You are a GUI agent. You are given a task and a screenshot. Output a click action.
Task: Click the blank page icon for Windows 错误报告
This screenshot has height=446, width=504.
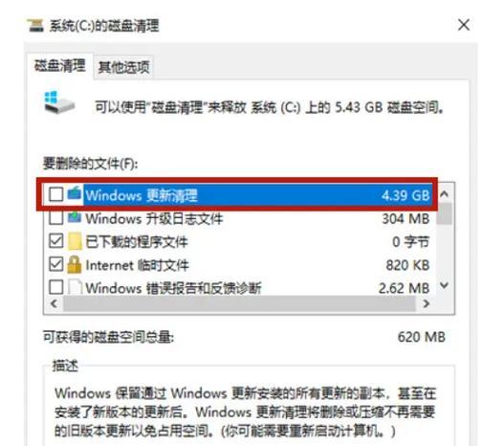pos(75,287)
